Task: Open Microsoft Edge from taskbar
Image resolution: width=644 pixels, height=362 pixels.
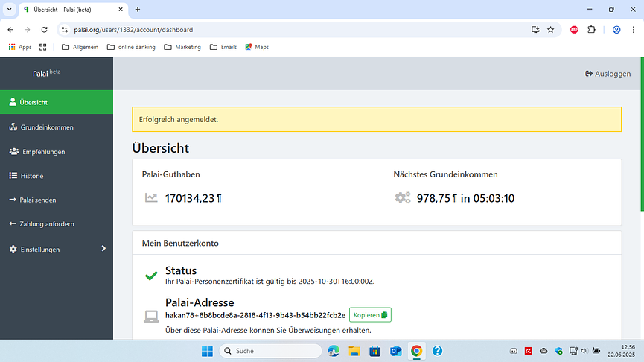Action: (334, 351)
